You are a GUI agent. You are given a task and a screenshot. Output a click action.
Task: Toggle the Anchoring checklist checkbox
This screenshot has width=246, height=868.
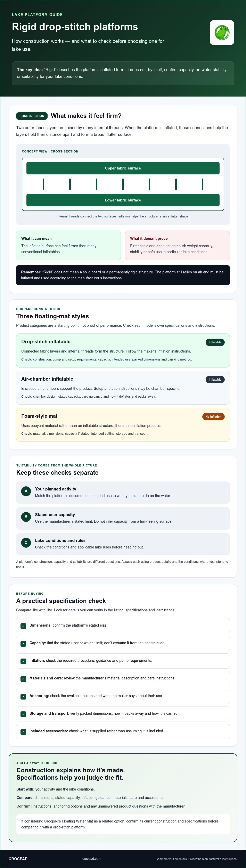tap(23, 696)
